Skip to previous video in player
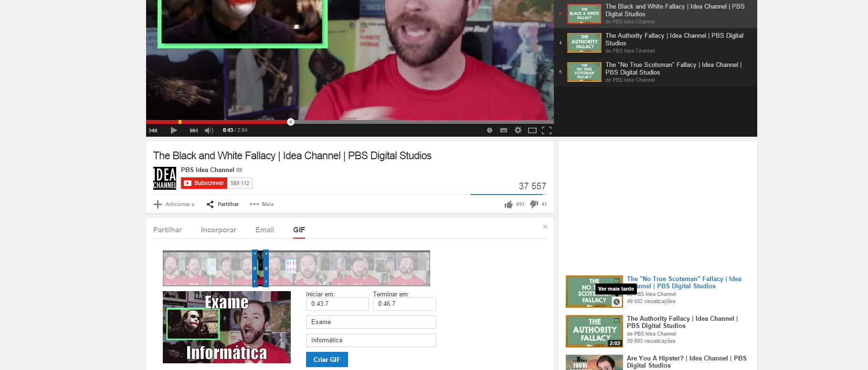This screenshot has height=370, width=868. (153, 130)
